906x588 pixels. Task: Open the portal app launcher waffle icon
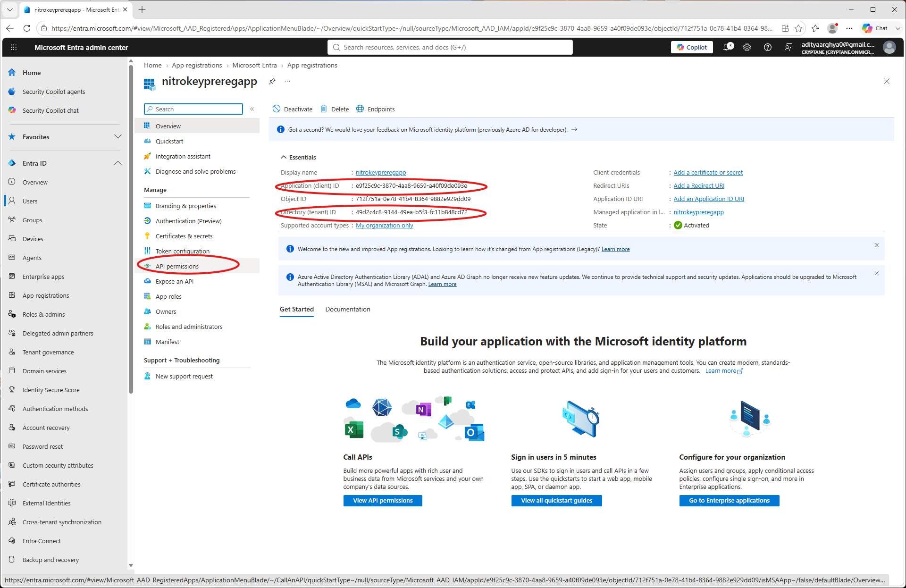[14, 47]
